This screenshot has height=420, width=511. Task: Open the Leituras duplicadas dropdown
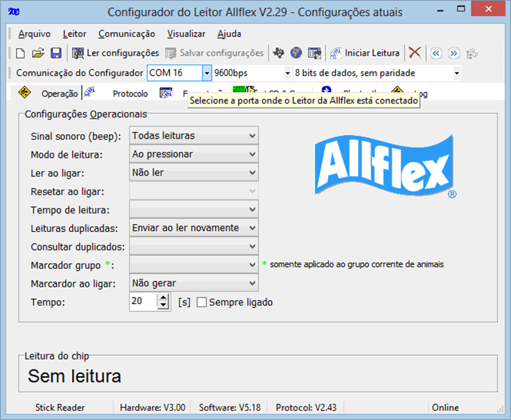(194, 228)
